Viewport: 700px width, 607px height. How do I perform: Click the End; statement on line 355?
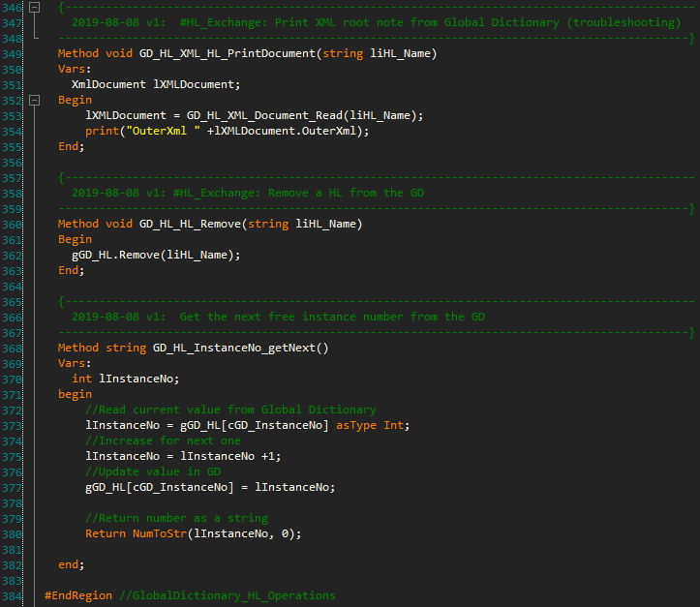[71, 146]
